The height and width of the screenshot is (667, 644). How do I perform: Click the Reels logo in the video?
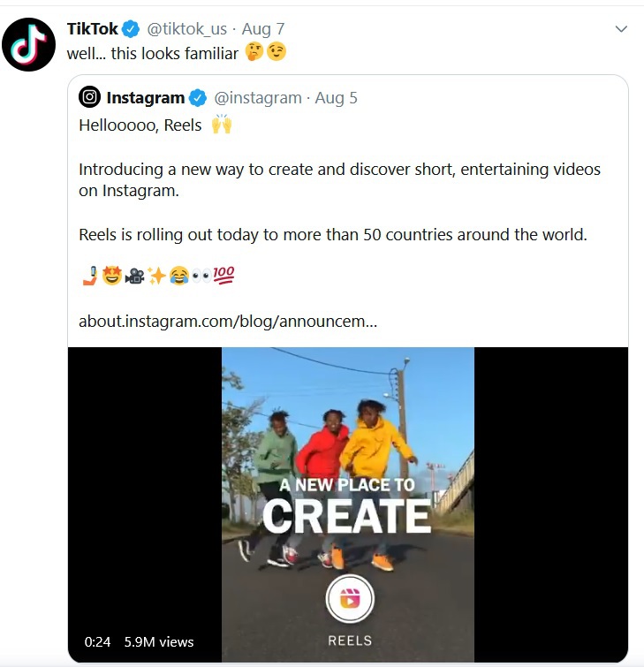tap(350, 600)
